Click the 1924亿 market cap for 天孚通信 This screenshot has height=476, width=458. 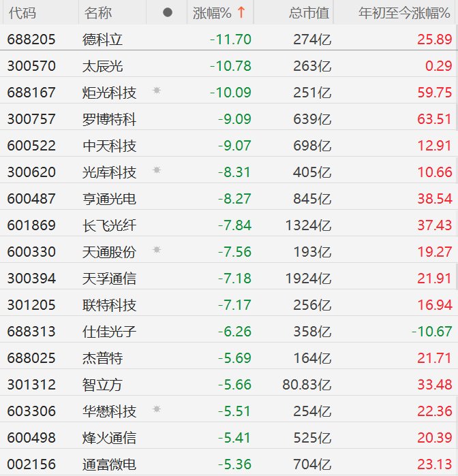coord(309,279)
